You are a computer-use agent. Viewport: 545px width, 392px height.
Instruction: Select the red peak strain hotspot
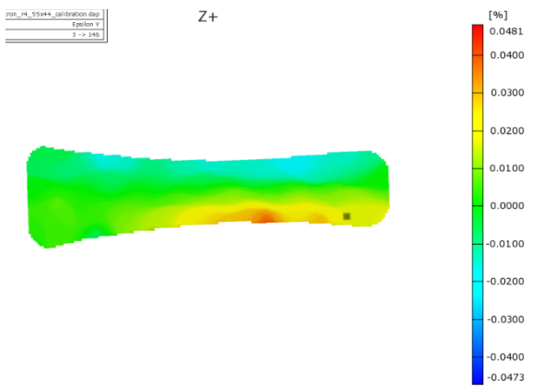click(265, 217)
